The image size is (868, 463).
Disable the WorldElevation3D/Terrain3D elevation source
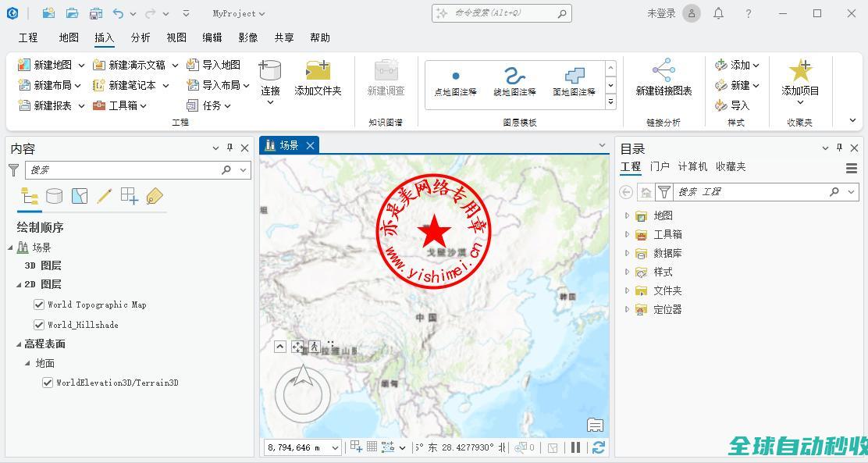pos(48,383)
